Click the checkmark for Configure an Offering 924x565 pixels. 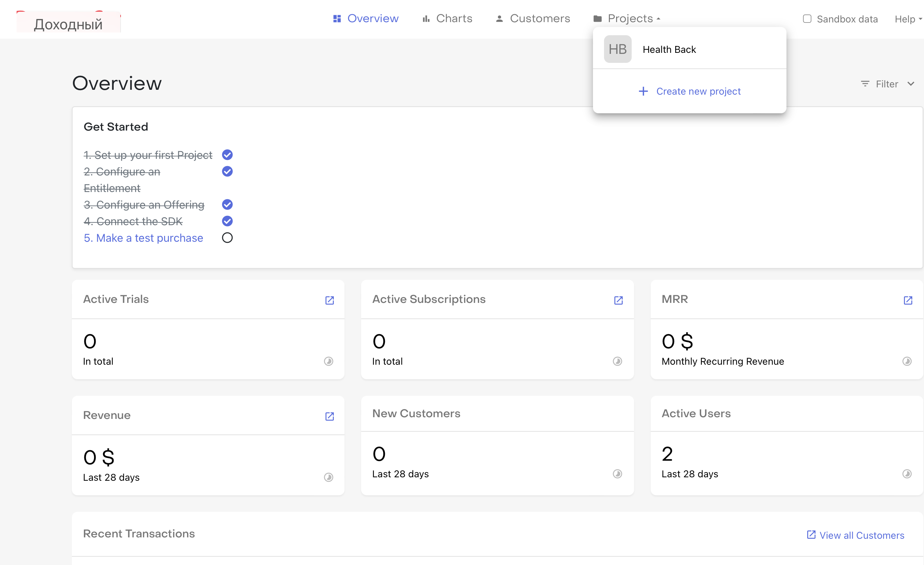(x=227, y=204)
